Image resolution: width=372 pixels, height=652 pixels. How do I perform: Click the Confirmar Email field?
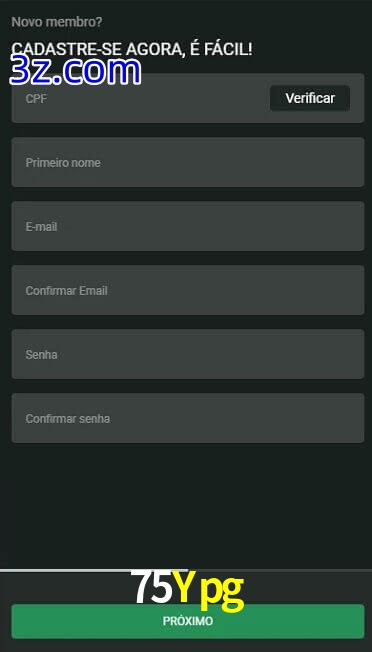click(x=188, y=290)
